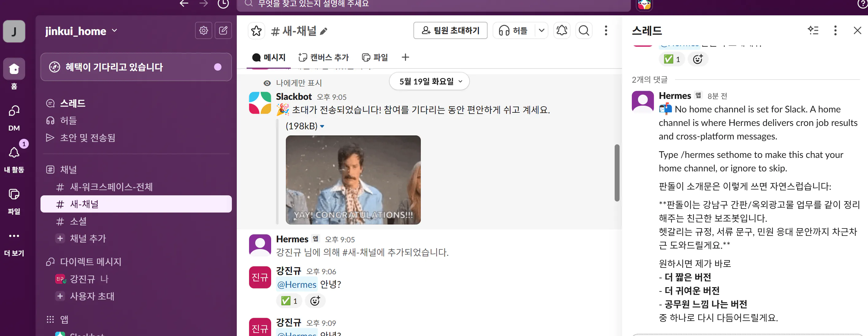The image size is (868, 336).
Task: Open 더 보기 more options
Action: pos(14,243)
